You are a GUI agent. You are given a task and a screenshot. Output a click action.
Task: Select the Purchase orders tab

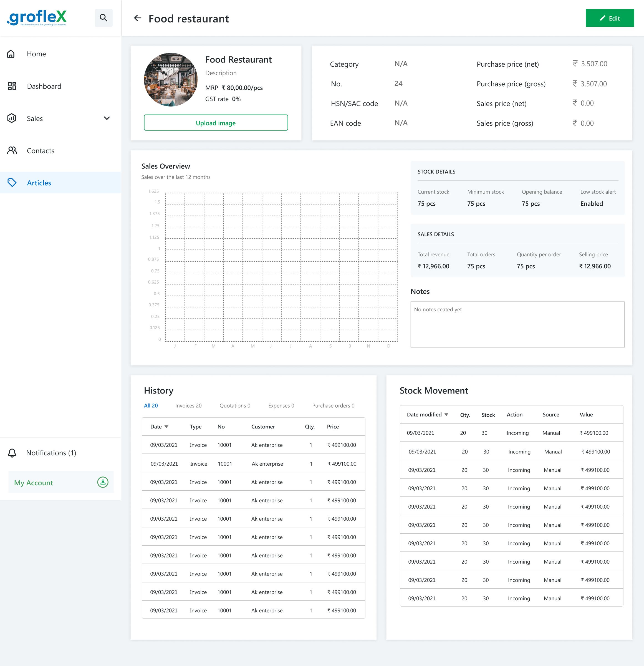(x=333, y=405)
